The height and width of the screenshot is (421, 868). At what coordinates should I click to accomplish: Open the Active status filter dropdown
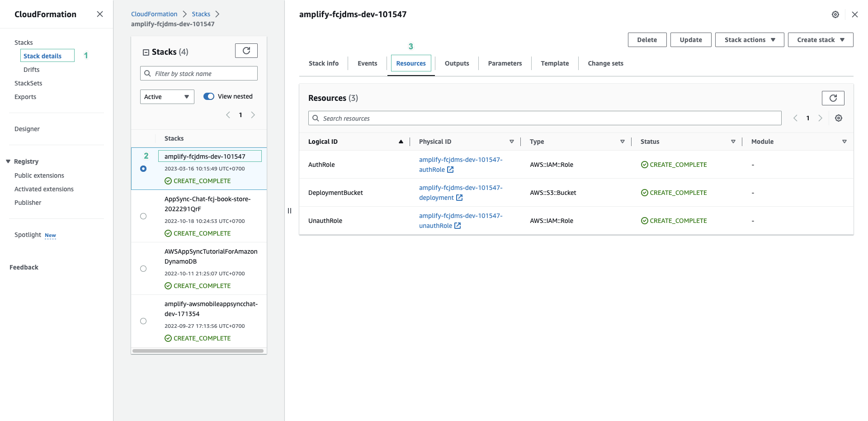(x=167, y=97)
